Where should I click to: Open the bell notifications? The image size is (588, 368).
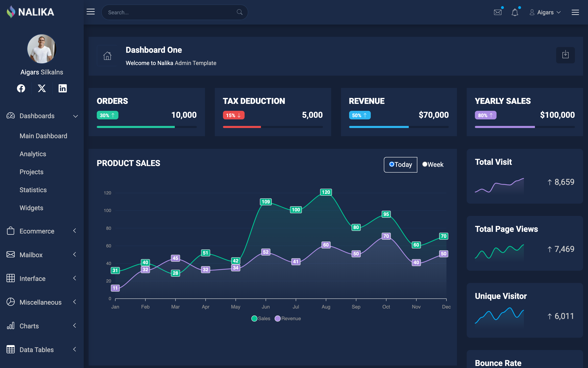click(515, 12)
